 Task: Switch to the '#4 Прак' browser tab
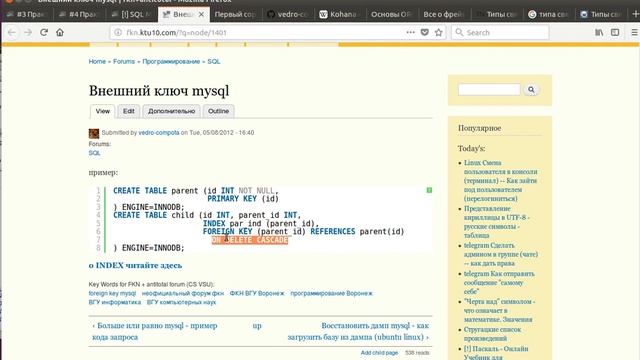[79, 14]
